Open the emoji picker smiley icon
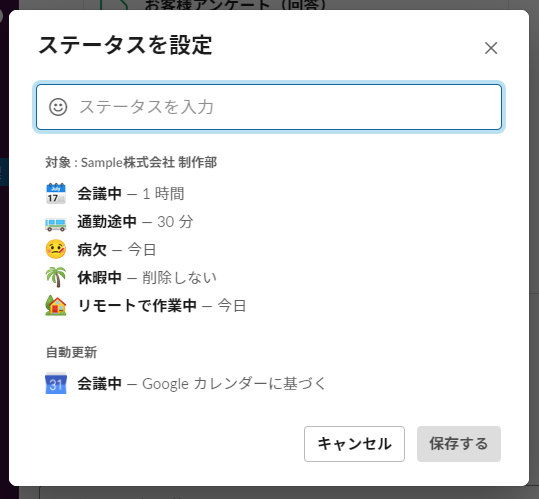The image size is (539, 499). [58, 107]
